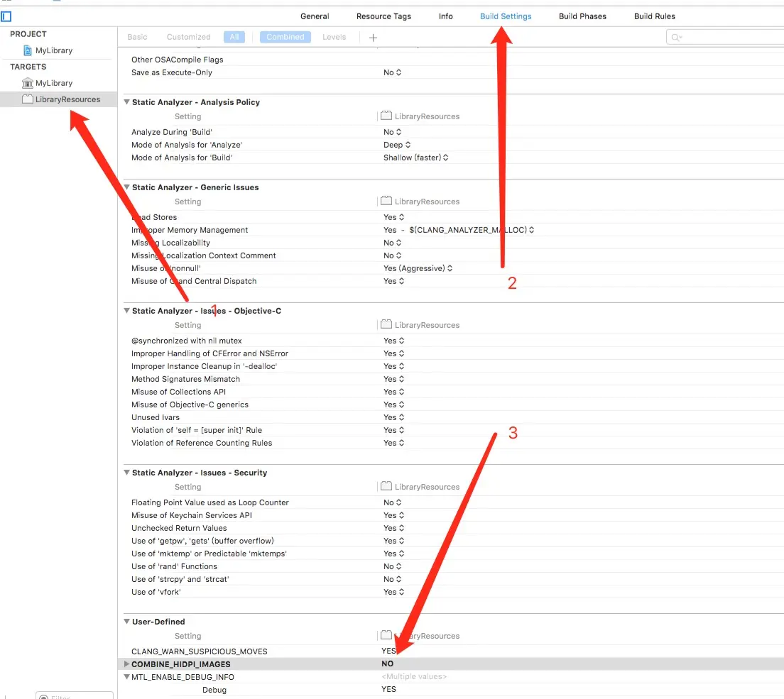This screenshot has width=784, height=699.
Task: Toggle the project navigator sidebar icon
Action: point(6,16)
